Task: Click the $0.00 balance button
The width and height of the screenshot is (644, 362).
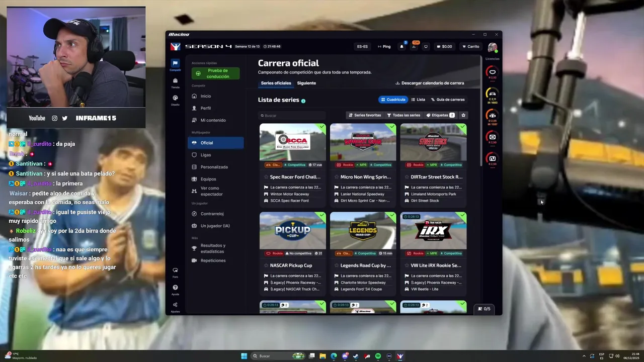Action: click(445, 46)
